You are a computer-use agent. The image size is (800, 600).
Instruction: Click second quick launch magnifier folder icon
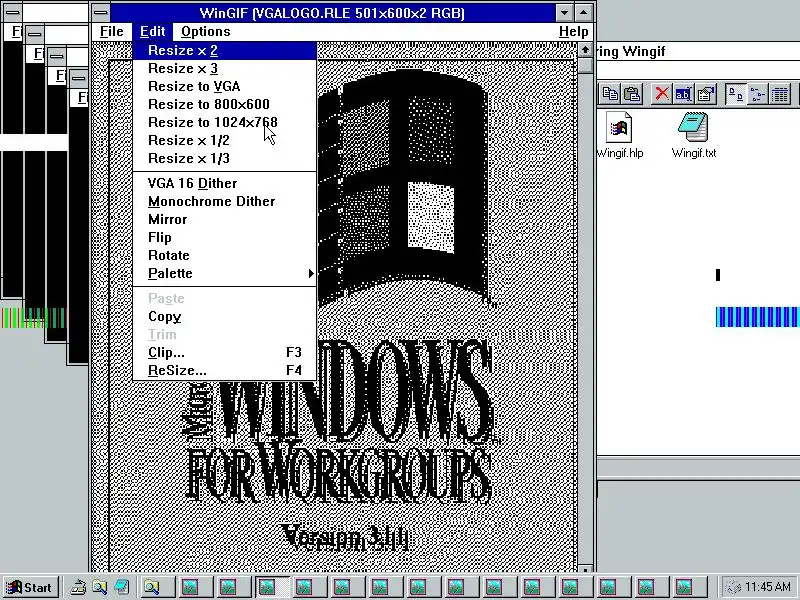(99, 587)
